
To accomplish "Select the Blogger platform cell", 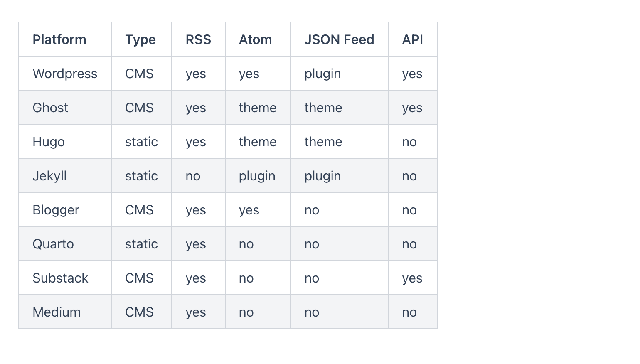I will click(x=56, y=210).
